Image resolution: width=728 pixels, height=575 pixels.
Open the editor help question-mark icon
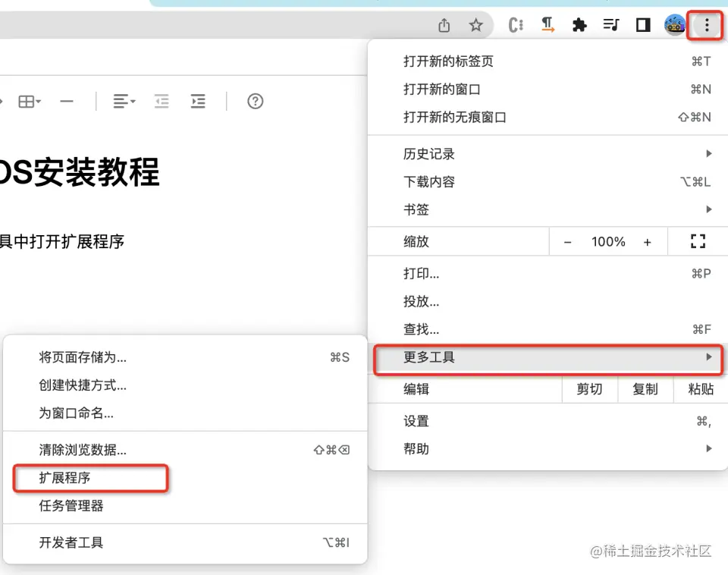coord(256,101)
